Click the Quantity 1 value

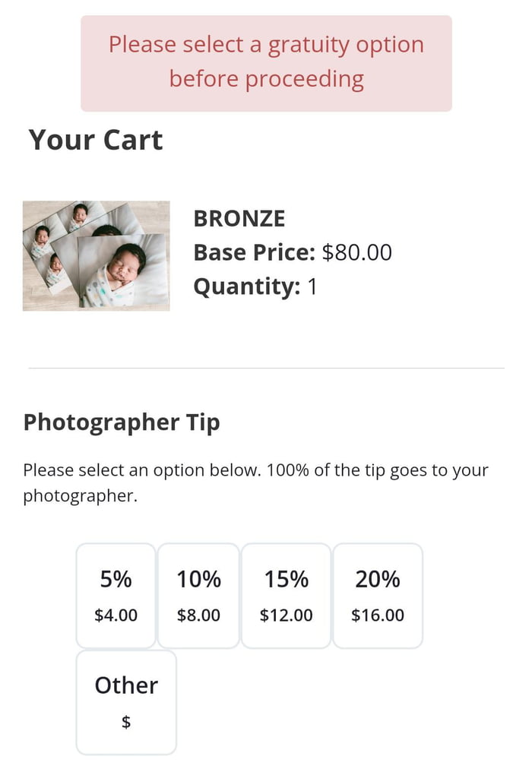tap(312, 287)
